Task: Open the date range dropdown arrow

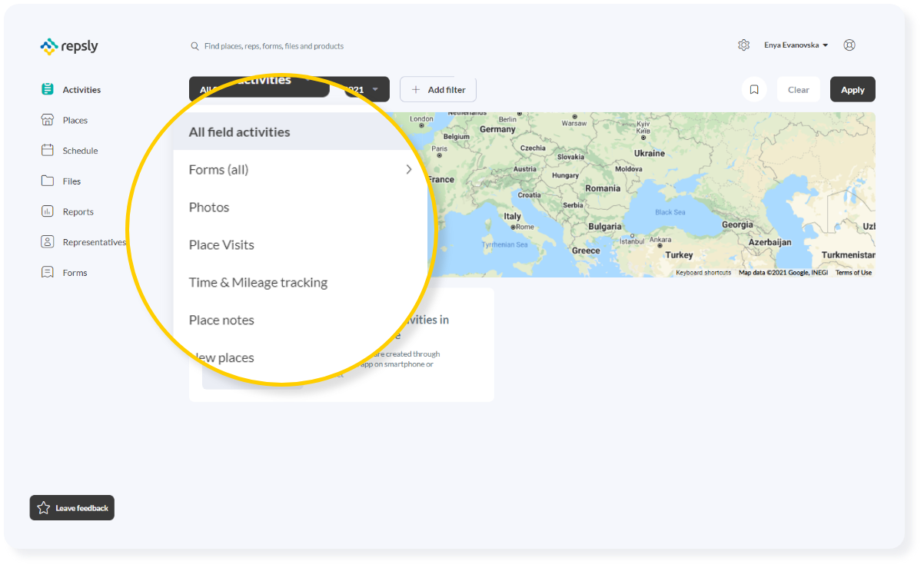Action: (x=375, y=90)
